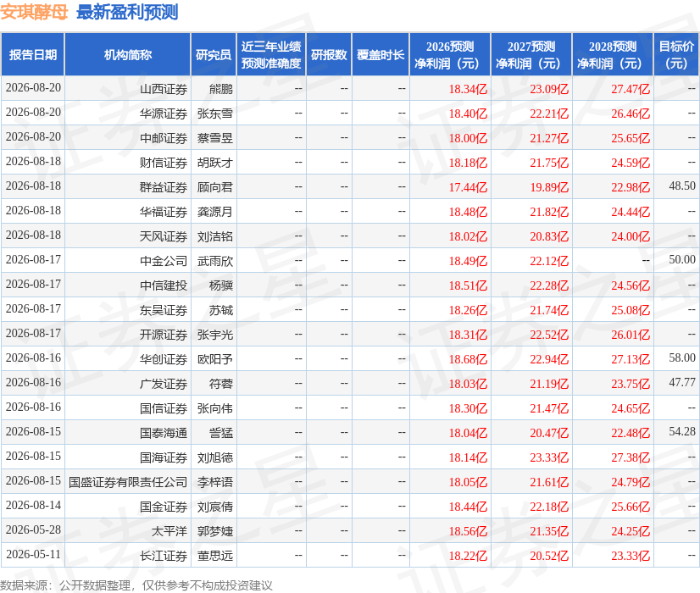Select 长江证券 report date 2026-05-11
Viewport: 700px width, 593px height.
point(33,554)
